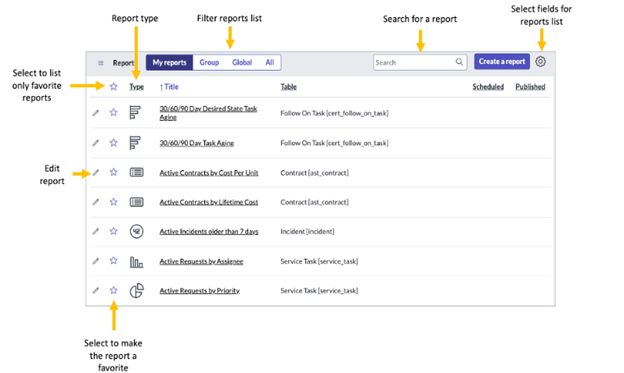Open 30/60/90 Day Task Aging report link

(x=197, y=143)
